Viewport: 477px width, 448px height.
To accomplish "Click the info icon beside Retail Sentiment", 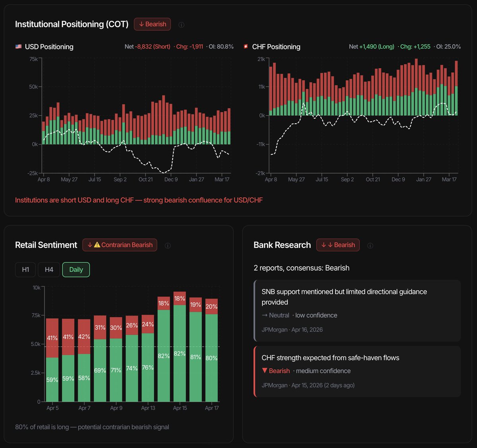I will pyautogui.click(x=168, y=245).
